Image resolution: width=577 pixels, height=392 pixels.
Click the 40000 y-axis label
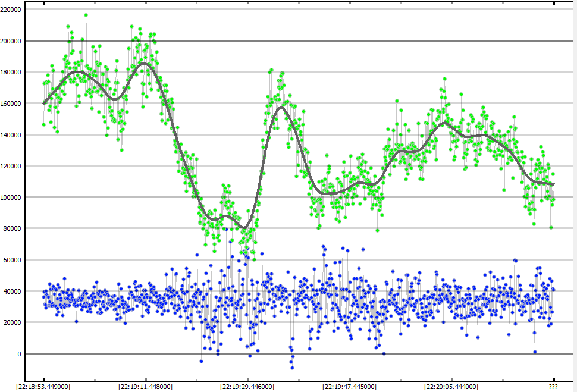click(14, 291)
